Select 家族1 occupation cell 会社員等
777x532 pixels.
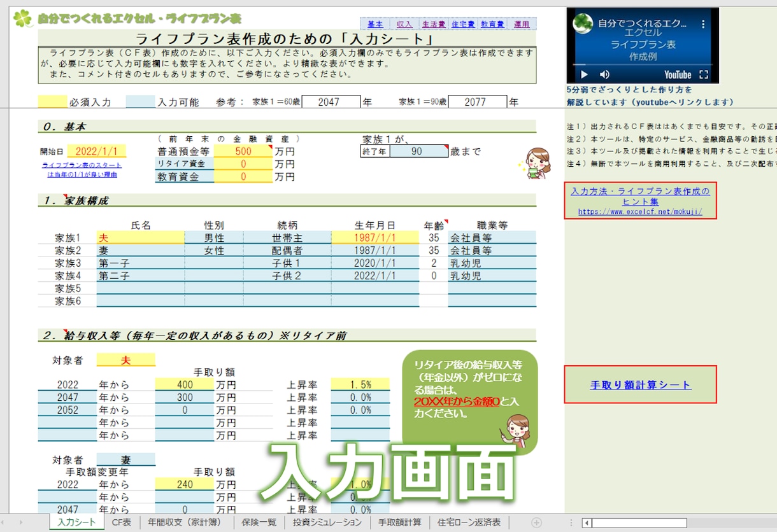492,237
